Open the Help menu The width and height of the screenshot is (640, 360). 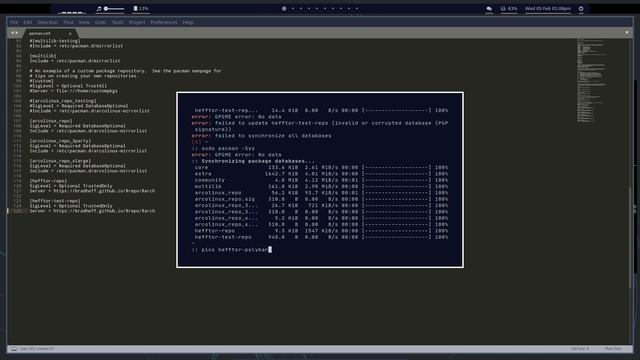(x=188, y=22)
